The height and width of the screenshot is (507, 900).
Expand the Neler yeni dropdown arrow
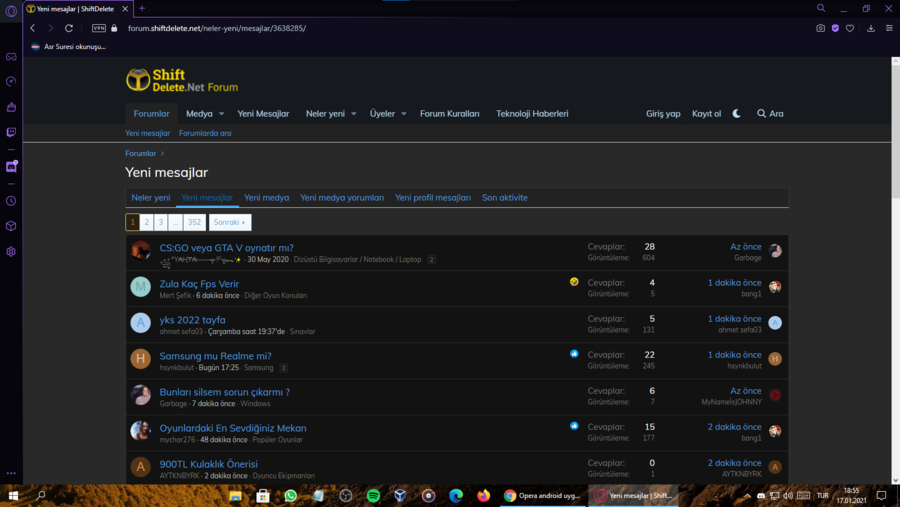[353, 114]
